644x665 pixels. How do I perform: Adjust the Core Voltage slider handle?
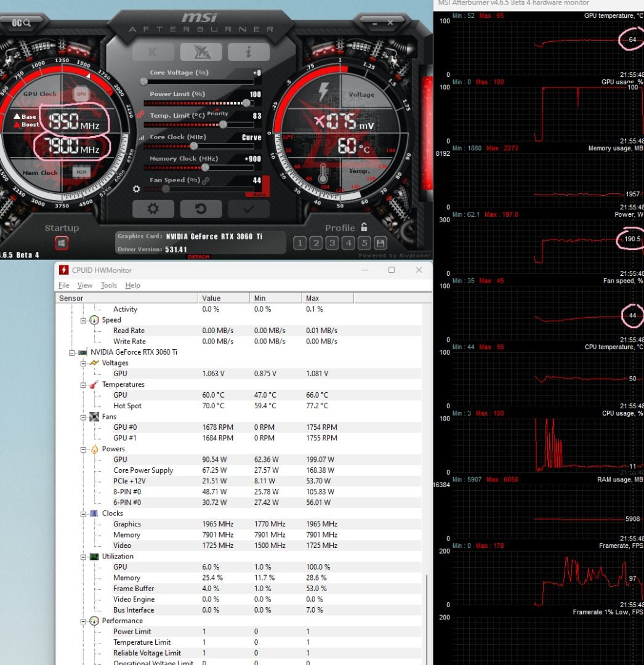(144, 81)
